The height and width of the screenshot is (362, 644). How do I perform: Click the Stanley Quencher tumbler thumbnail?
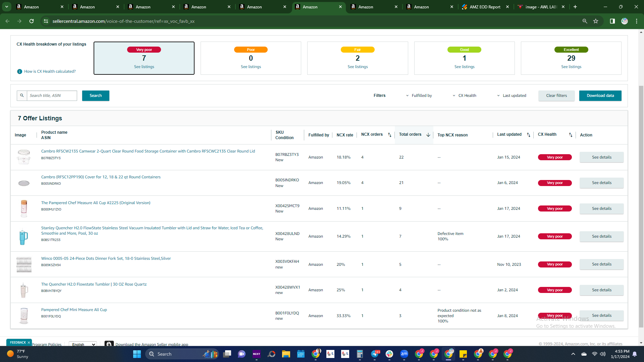click(23, 237)
